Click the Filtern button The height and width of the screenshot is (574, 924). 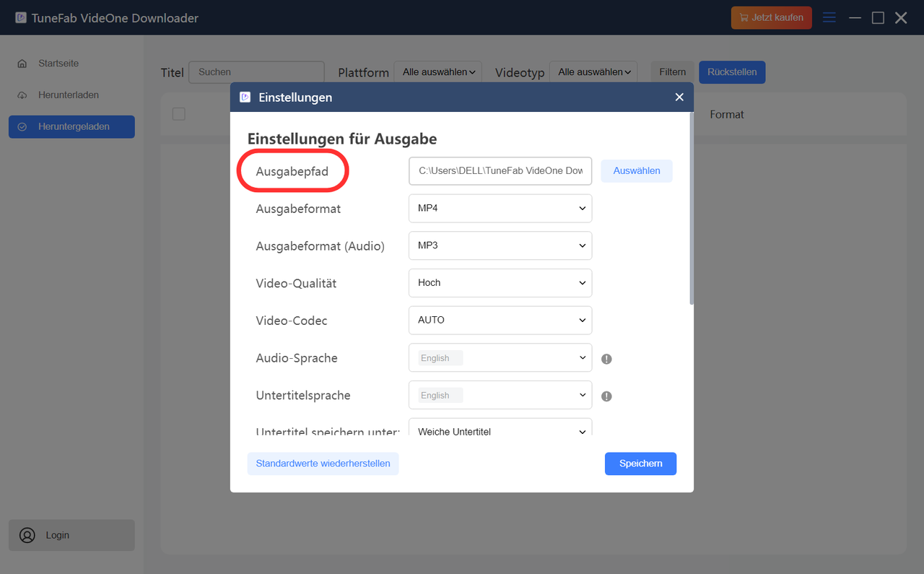672,72
